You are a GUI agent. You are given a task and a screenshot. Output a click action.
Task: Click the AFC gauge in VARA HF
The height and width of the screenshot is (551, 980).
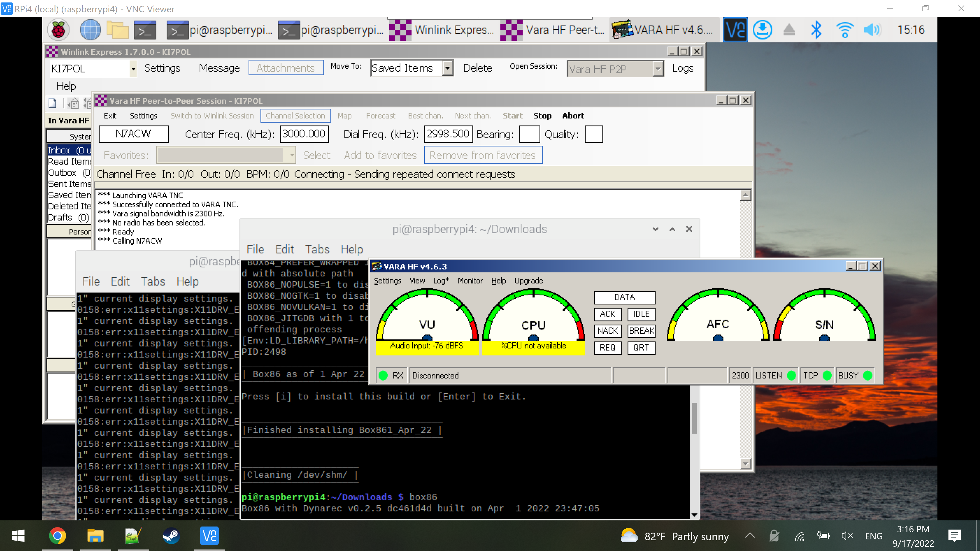pos(718,315)
